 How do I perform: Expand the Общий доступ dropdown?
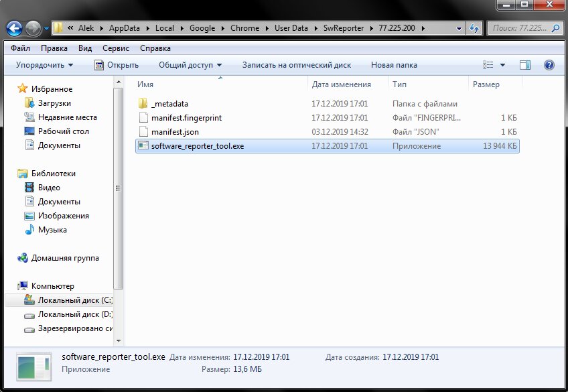point(190,65)
